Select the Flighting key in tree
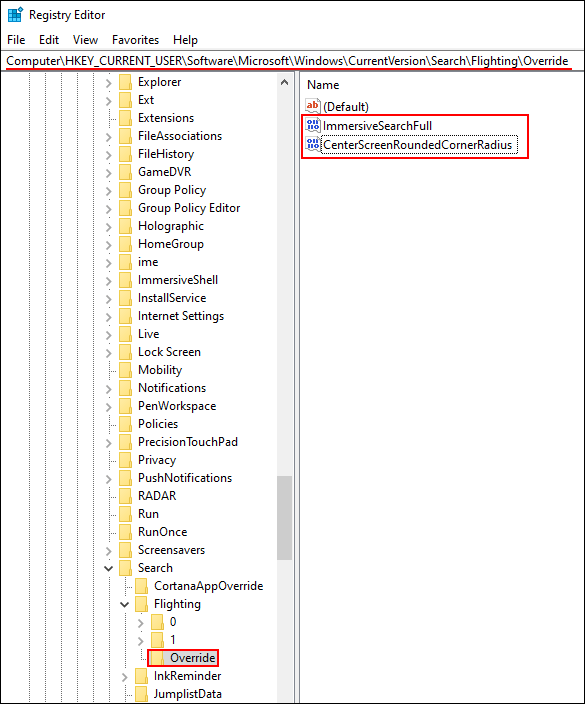Image resolution: width=585 pixels, height=704 pixels. click(177, 604)
